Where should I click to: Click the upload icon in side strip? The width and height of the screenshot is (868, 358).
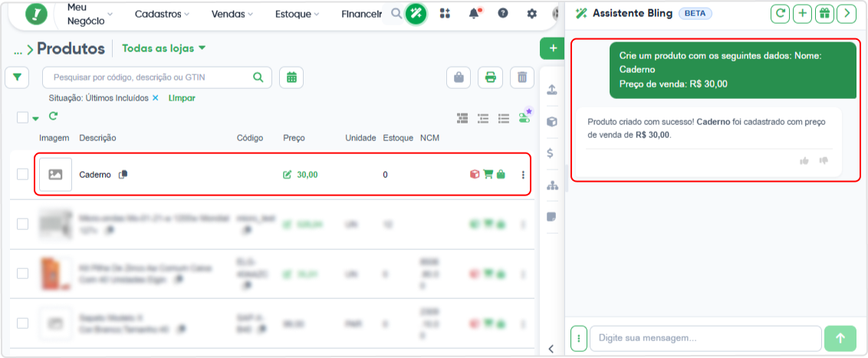click(x=551, y=90)
